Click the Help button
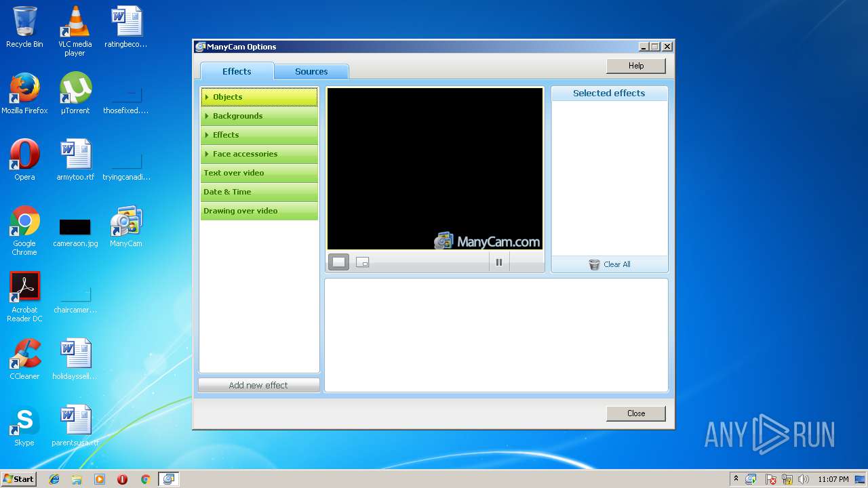The width and height of the screenshot is (868, 488). [x=635, y=66]
